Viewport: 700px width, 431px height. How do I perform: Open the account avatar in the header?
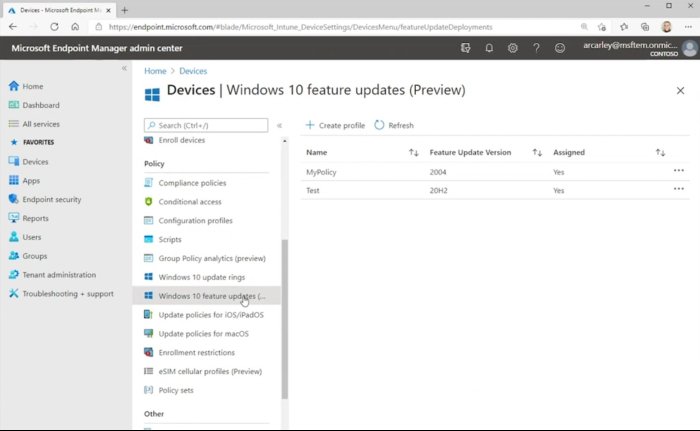(690, 48)
